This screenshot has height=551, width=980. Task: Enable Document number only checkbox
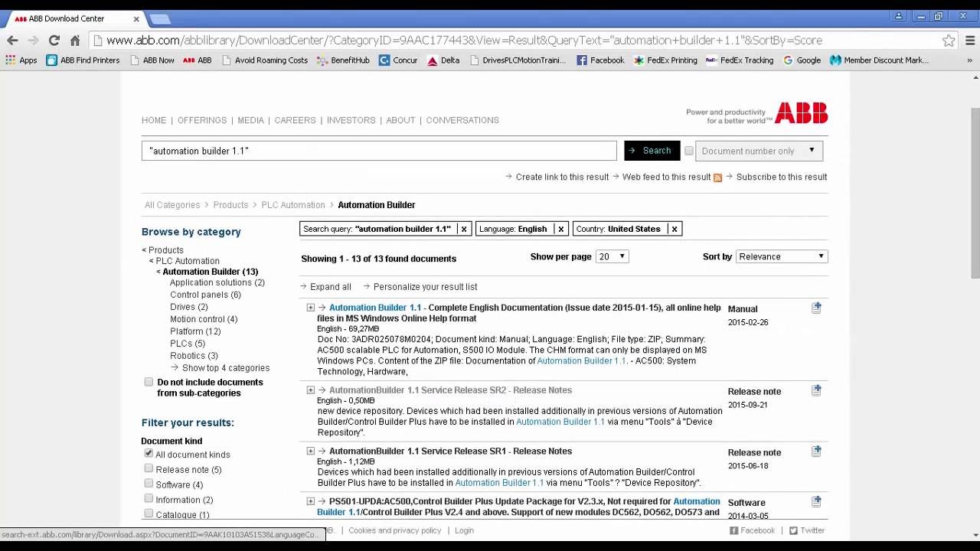689,151
